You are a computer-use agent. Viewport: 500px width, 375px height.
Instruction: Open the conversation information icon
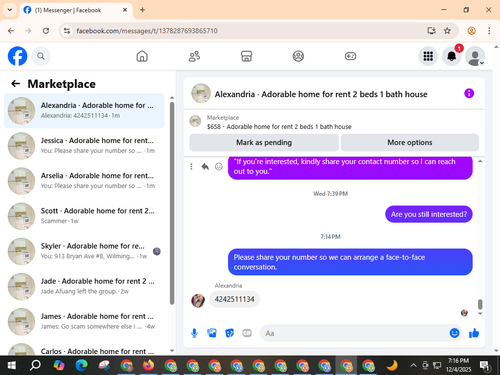pos(469,93)
